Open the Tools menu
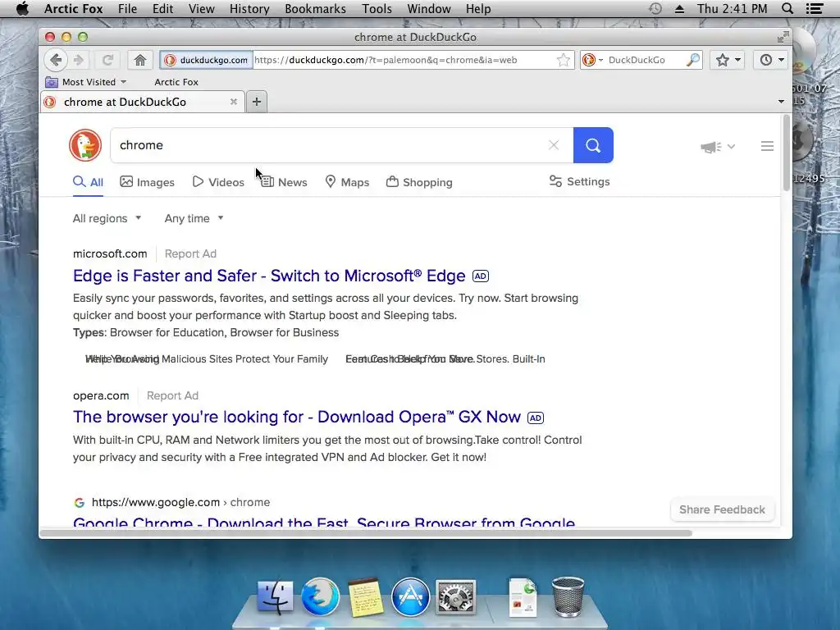840x630 pixels. point(377,8)
